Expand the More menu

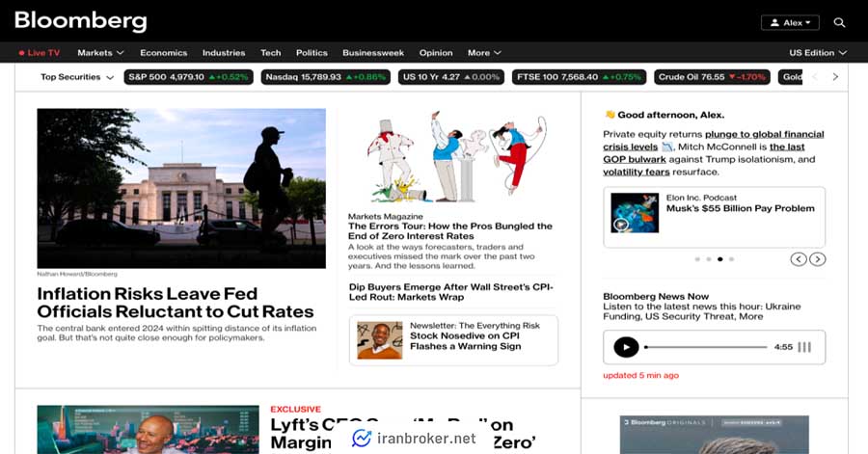[x=484, y=53]
